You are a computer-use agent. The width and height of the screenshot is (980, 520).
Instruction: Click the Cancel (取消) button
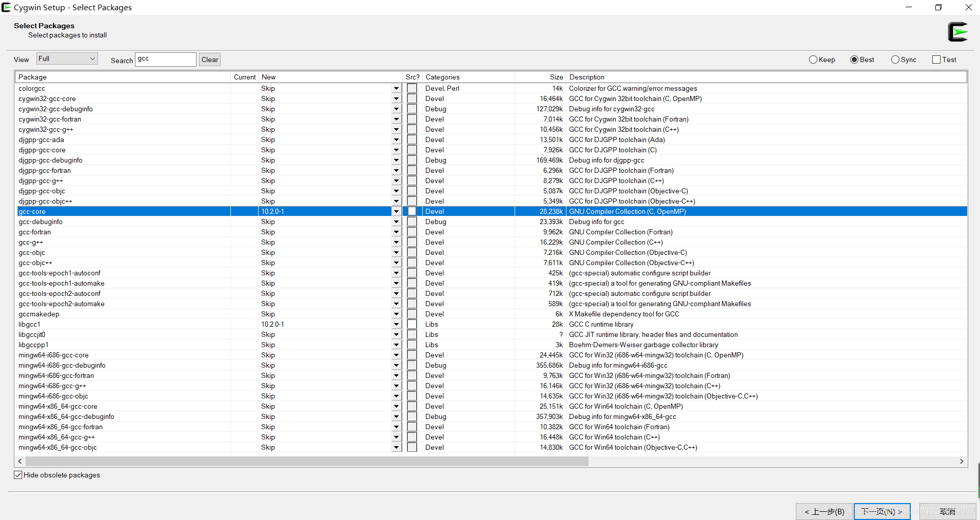[x=947, y=511]
